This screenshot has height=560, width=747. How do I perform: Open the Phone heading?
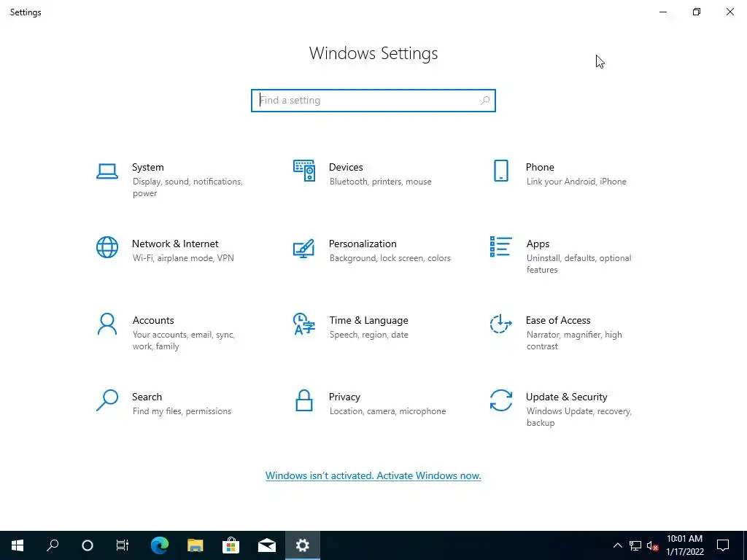pyautogui.click(x=540, y=167)
